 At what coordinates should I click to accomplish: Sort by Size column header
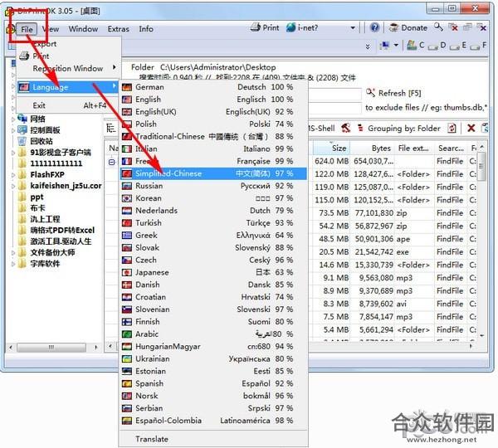[331, 149]
